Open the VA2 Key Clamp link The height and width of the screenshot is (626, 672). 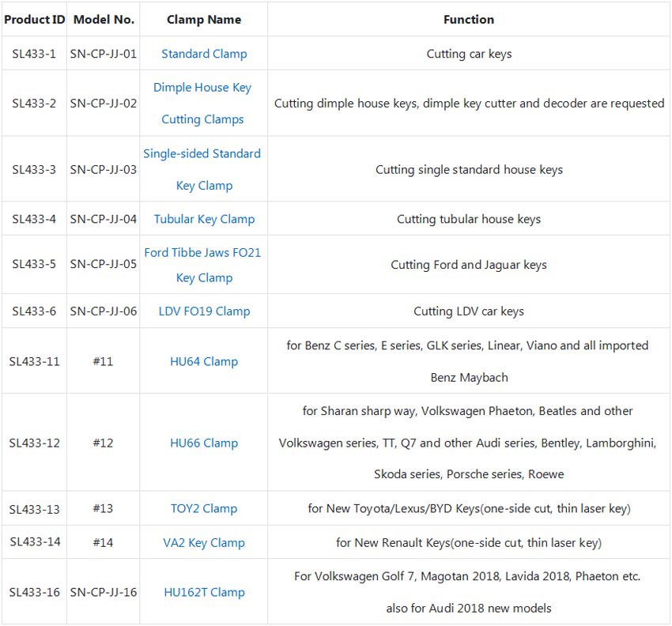[x=204, y=543]
